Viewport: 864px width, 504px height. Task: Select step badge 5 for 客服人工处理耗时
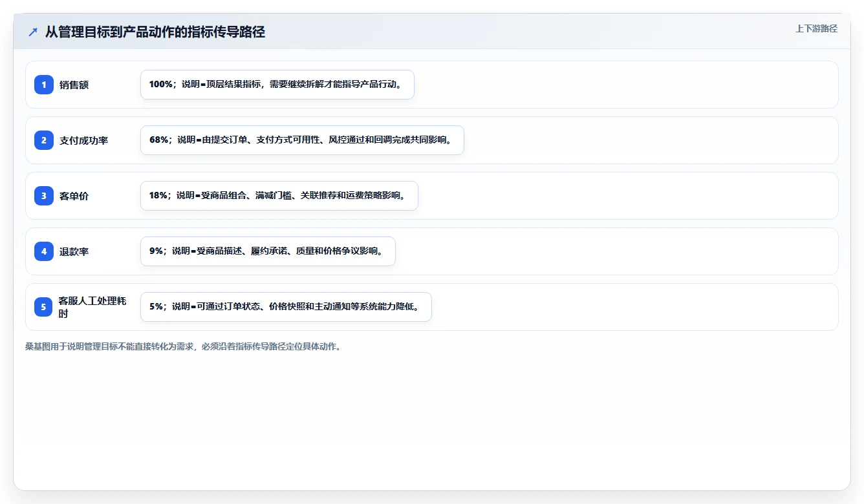(x=44, y=307)
